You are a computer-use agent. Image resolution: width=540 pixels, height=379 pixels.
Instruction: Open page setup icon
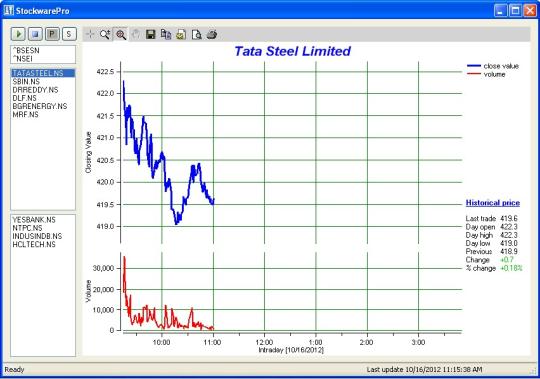(181, 34)
